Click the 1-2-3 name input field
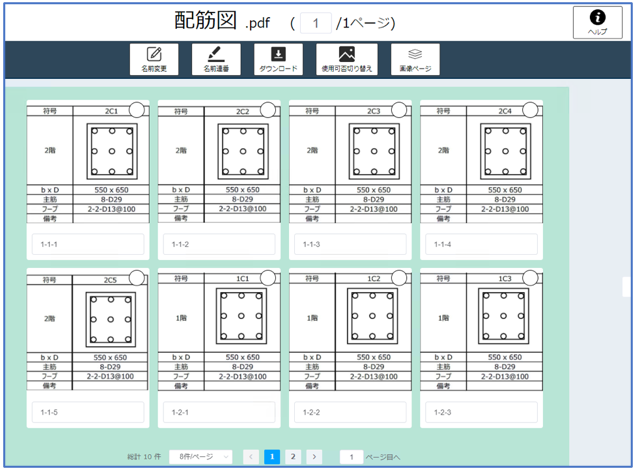636x470 pixels. (x=481, y=412)
